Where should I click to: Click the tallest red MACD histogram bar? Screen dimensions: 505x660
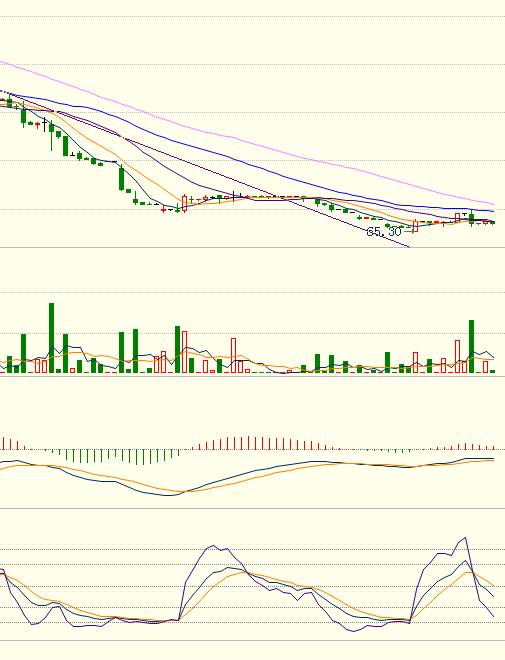pos(248,443)
